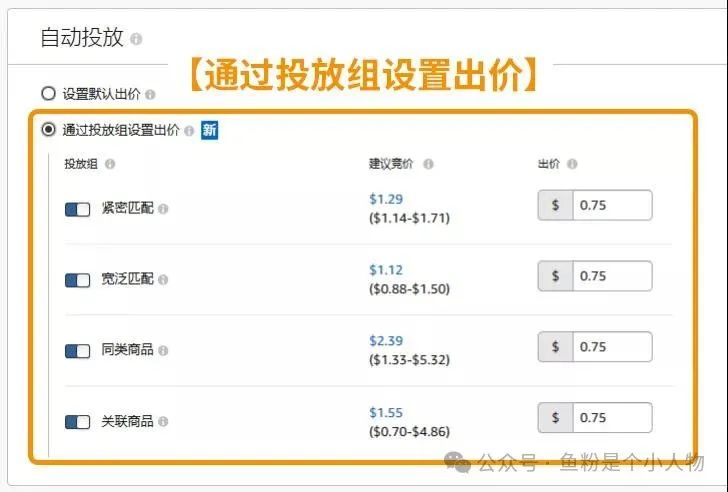Apply suggested bid $1.12 for 宽泛匹配

click(x=386, y=270)
